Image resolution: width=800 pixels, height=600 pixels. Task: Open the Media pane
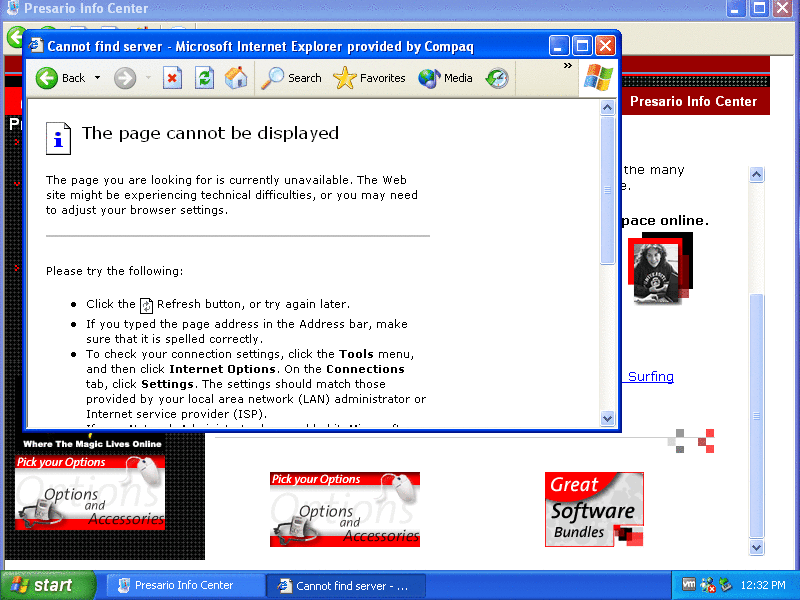point(445,78)
